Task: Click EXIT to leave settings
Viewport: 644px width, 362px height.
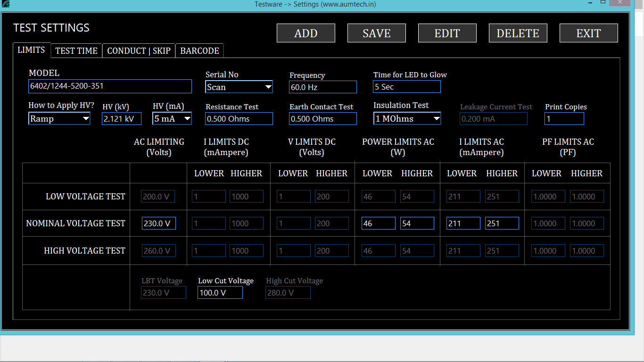Action: (588, 33)
